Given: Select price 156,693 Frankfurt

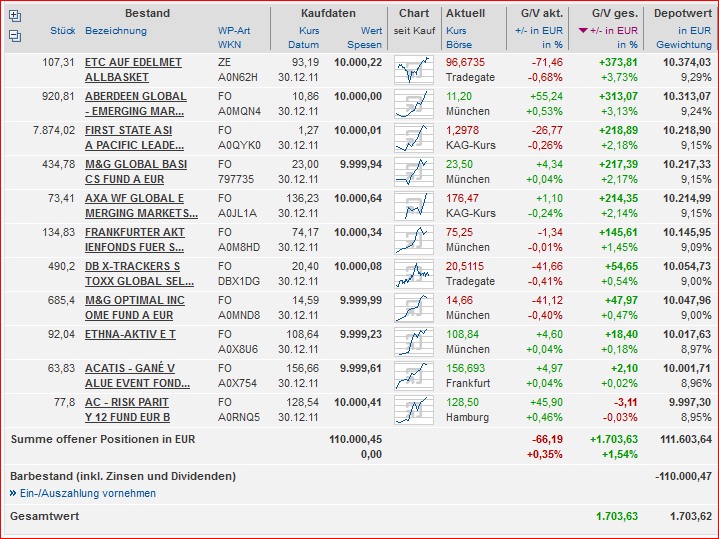Looking at the screenshot, I should [465, 368].
